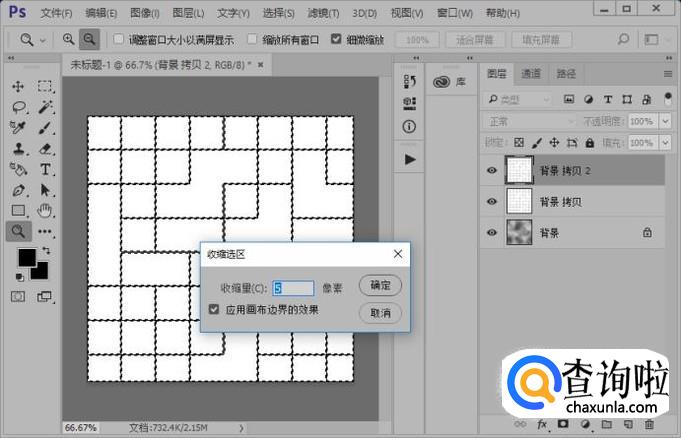
Task: Switch to the 路径 tab
Action: tap(566, 74)
